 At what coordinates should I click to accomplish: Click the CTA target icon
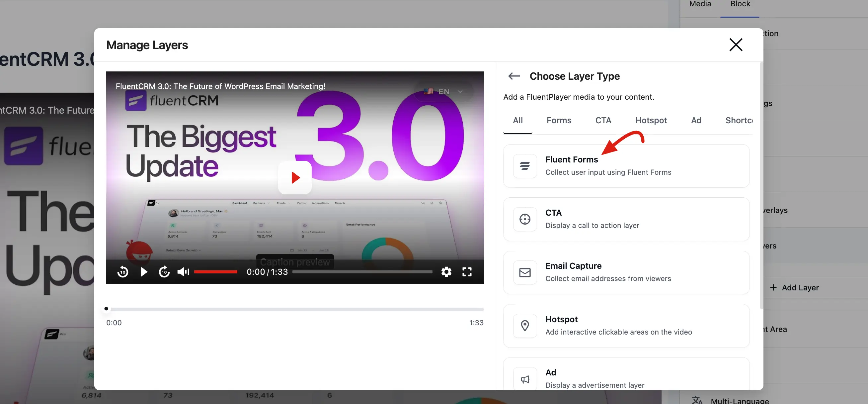click(x=525, y=219)
